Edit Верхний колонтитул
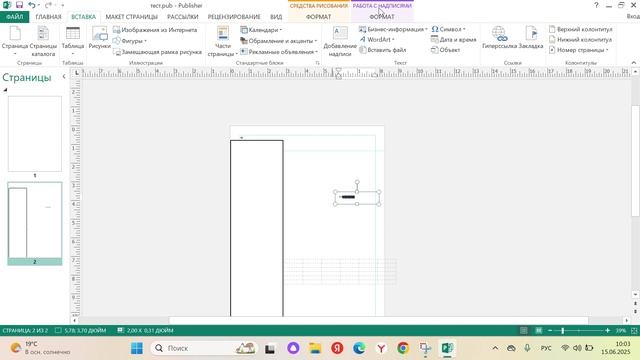Image resolution: width=640 pixels, height=360 pixels. coord(580,29)
